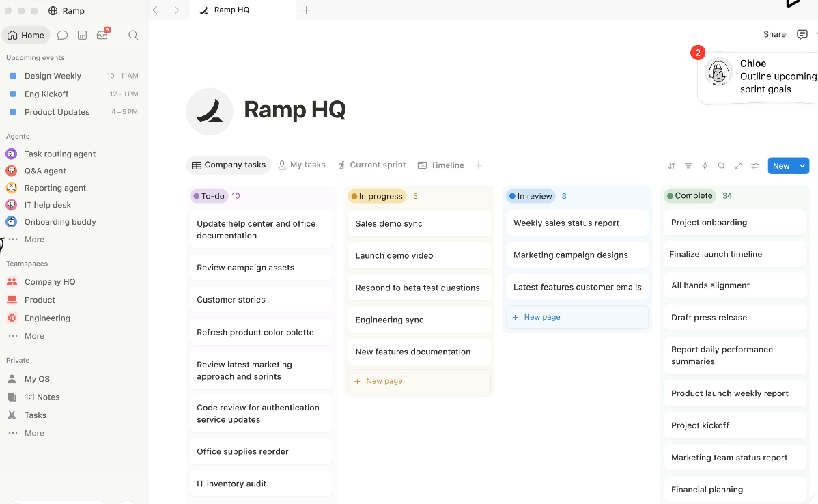818x504 pixels.
Task: Open the Project onboarding card
Action: tap(735, 223)
